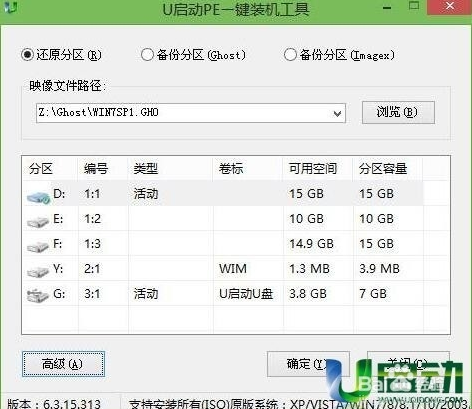Click the D: drive letter label
This screenshot has height=409, width=472.
[x=59, y=194]
